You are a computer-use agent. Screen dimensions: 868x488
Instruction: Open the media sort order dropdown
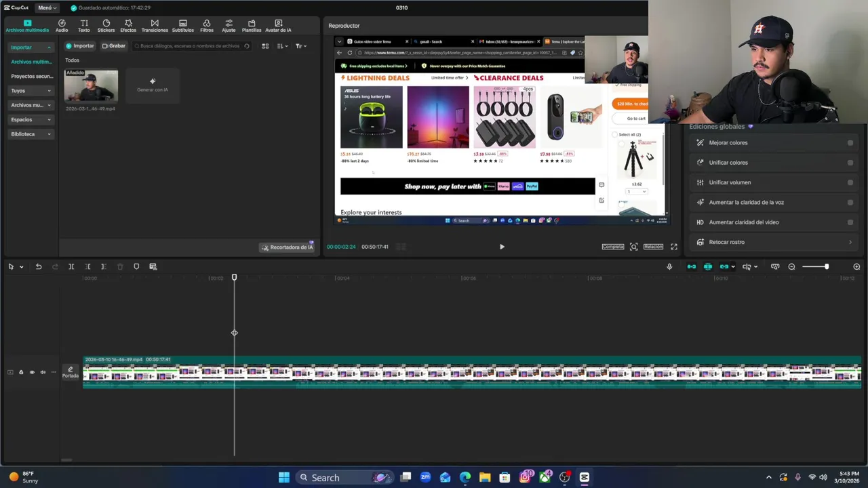click(x=283, y=46)
